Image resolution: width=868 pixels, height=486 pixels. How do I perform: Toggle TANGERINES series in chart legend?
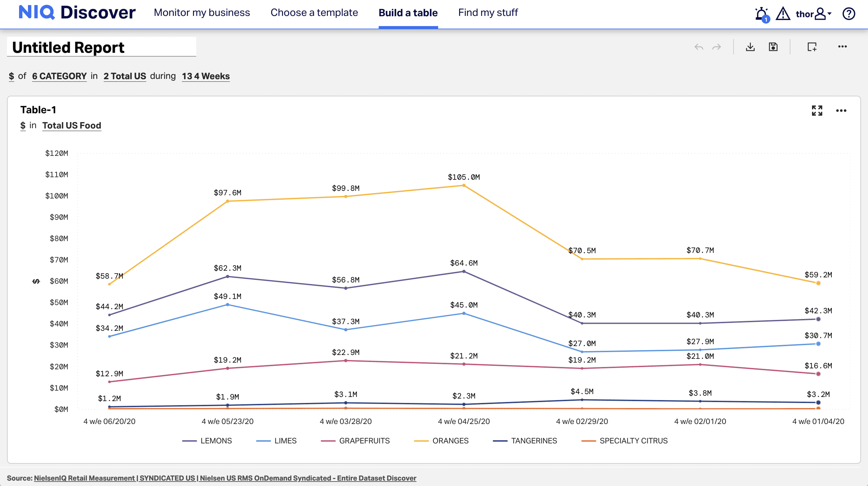tap(534, 441)
